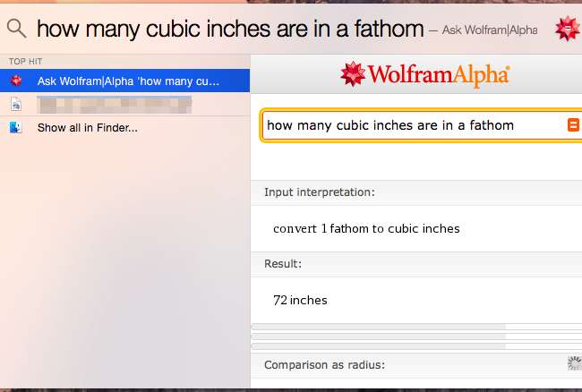The image size is (582, 392).
Task: Click the 'convert 1 fathom to cubic inches' interpretation
Action: coord(366,228)
